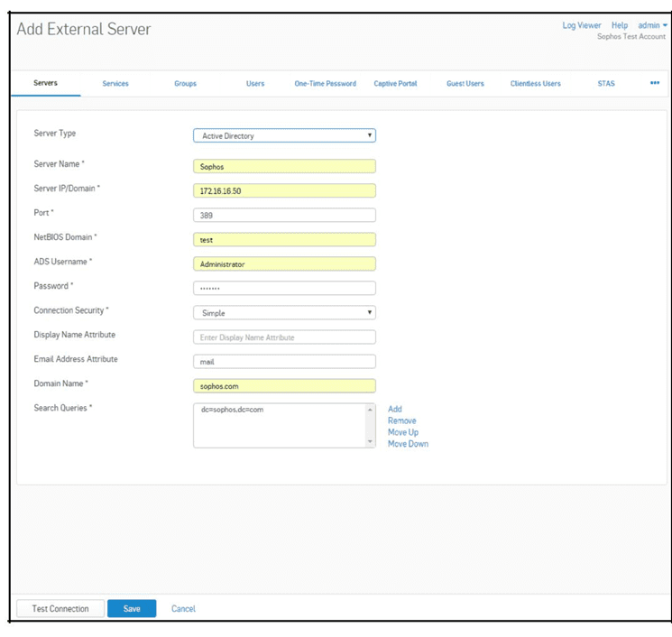Focus the NetBIOS Domain field
Screen dimensions: 672x637
[284, 240]
